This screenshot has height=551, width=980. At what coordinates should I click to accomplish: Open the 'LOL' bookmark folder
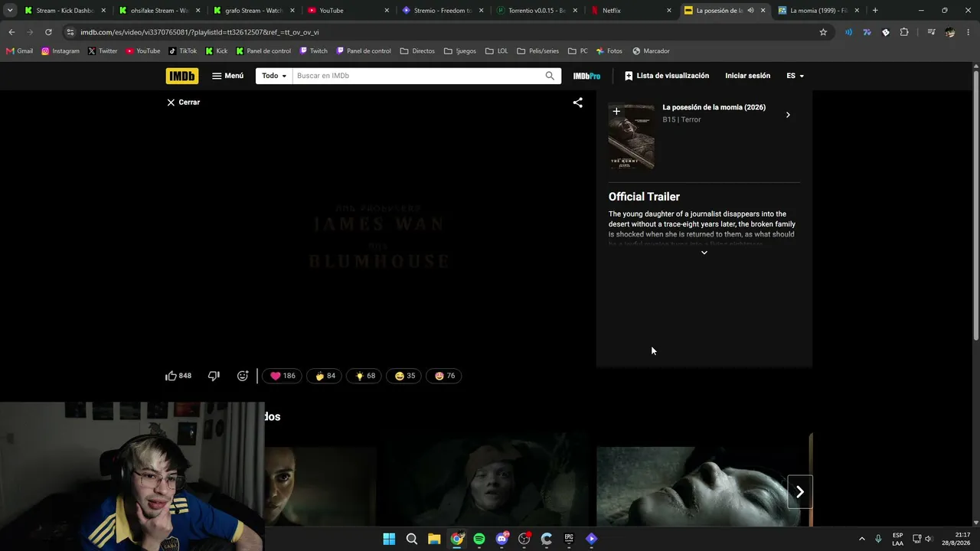click(497, 51)
